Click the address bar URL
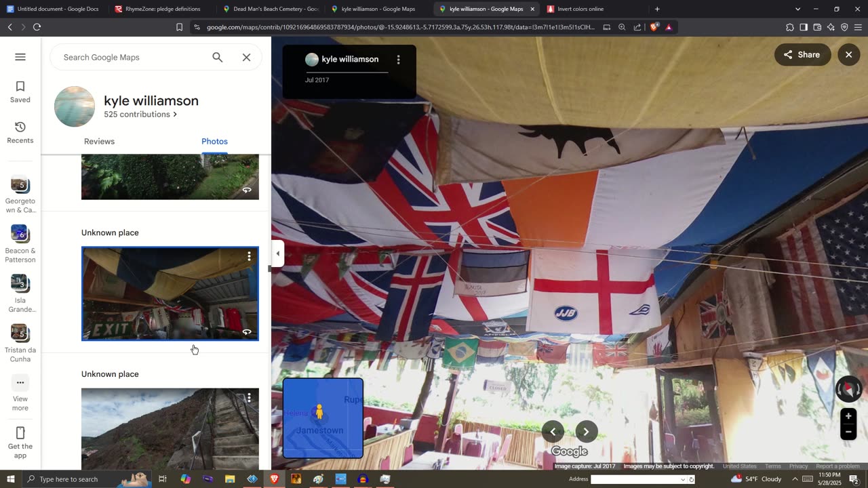This screenshot has width=868, height=488. click(400, 27)
